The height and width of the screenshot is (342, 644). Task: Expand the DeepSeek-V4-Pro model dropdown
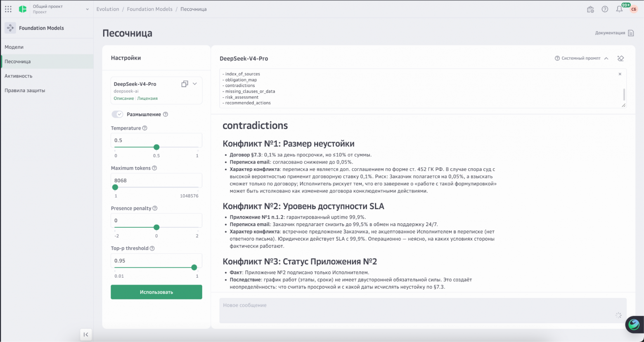click(195, 84)
